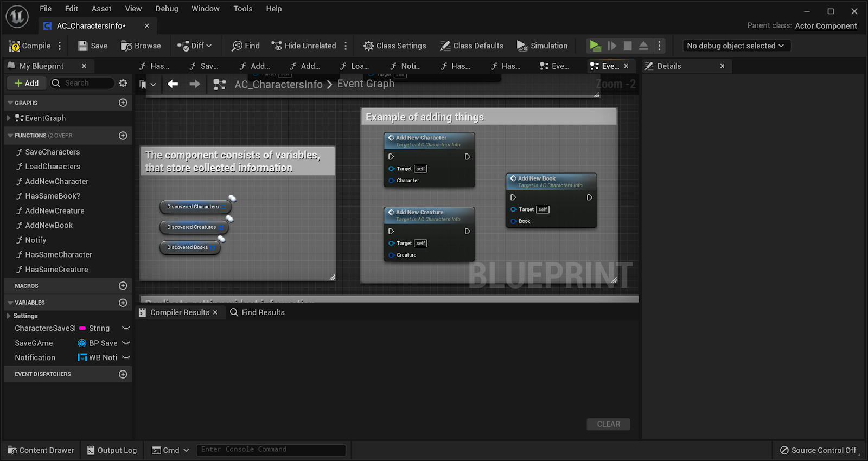Click the Advance single frame button
Screen dimensions: 868x461
coord(612,46)
